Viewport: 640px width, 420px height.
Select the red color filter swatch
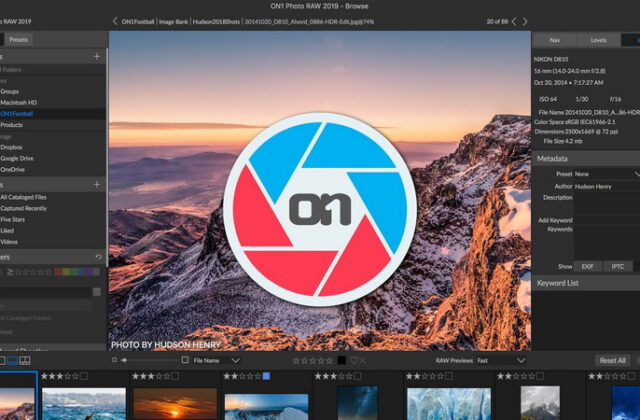58,272
